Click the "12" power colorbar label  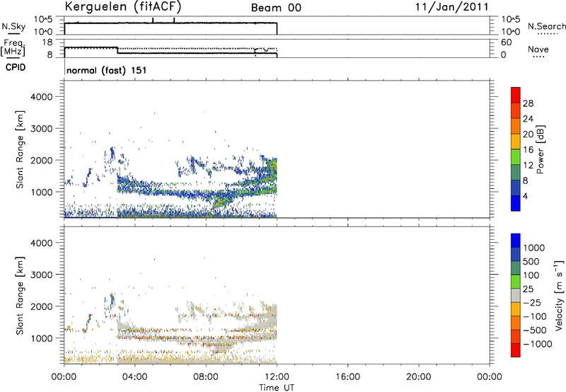[x=528, y=166]
